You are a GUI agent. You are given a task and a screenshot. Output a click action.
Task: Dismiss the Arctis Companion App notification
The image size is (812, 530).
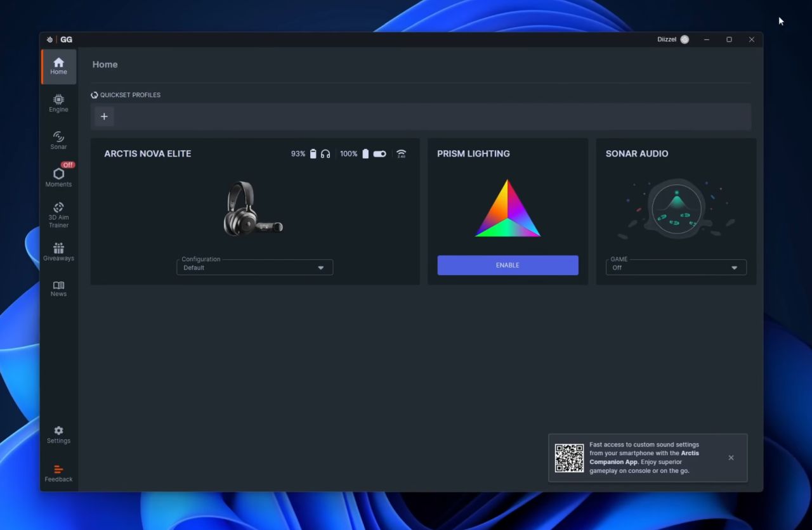tap(731, 458)
